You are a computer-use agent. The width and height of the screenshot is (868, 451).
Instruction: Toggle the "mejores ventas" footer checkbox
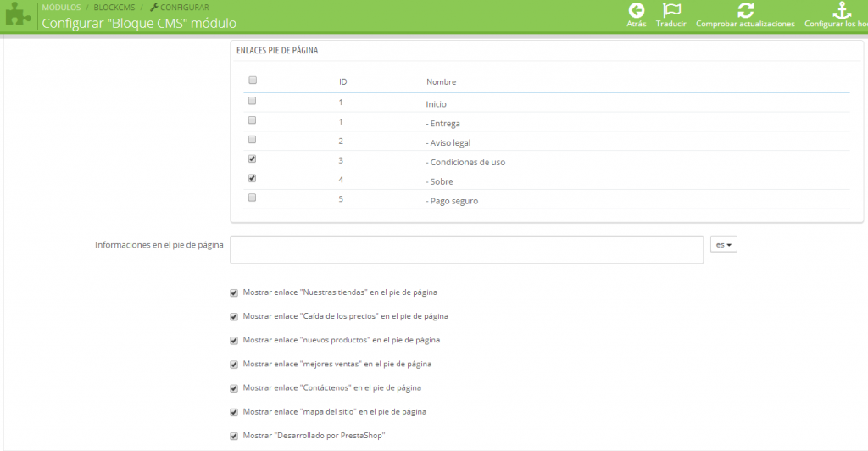(x=234, y=365)
